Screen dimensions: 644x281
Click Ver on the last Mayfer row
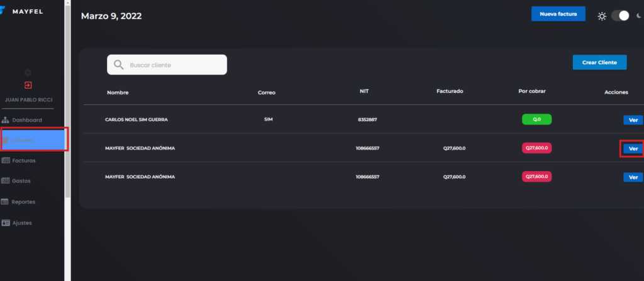tap(633, 177)
